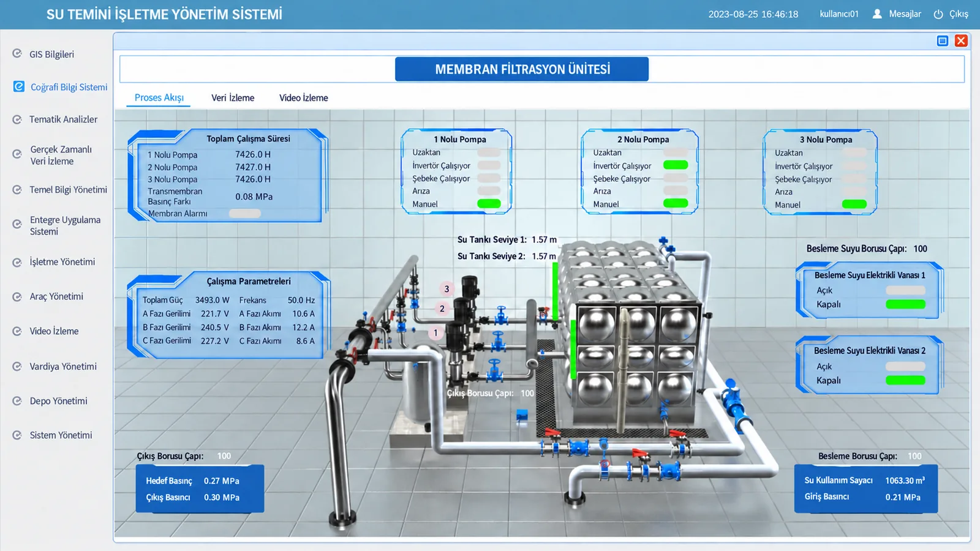Click the Çıkış logout link
Viewport: 980px width, 551px height.
click(x=959, y=14)
